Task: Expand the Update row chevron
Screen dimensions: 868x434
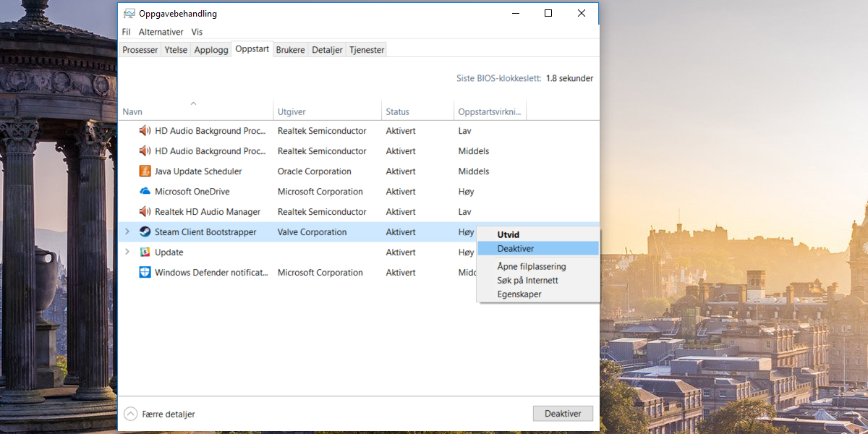Action: (x=127, y=252)
